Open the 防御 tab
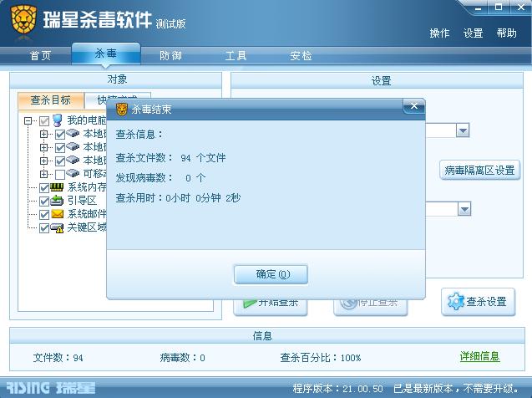 (170, 55)
